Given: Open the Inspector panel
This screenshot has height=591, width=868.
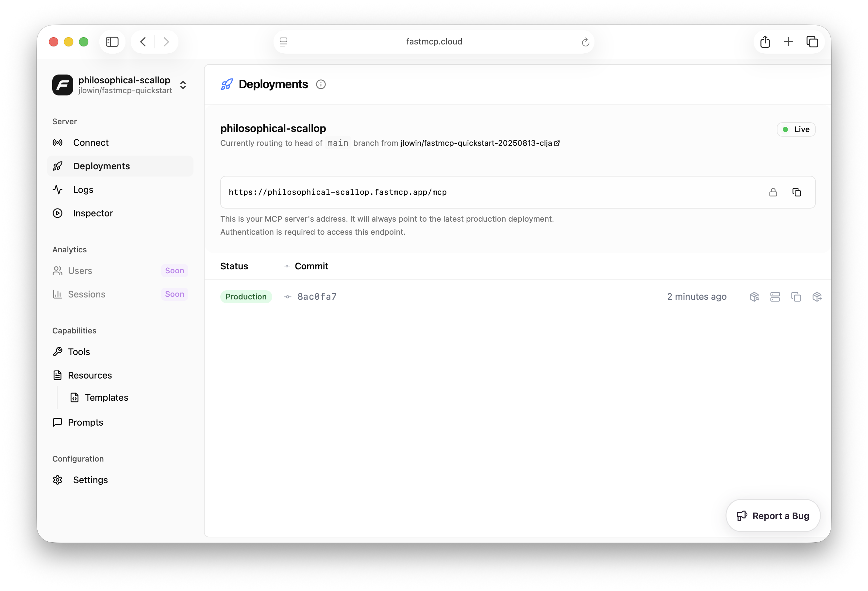Looking at the screenshot, I should [92, 213].
